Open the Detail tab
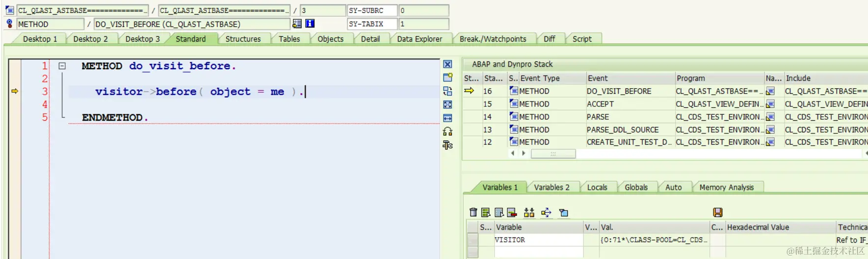 370,39
